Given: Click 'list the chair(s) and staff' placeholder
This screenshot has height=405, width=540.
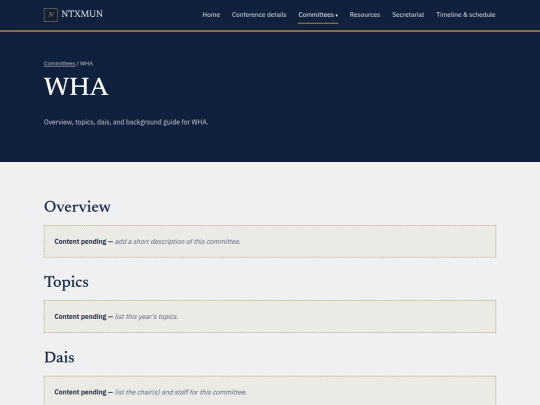Looking at the screenshot, I should pos(180,392).
